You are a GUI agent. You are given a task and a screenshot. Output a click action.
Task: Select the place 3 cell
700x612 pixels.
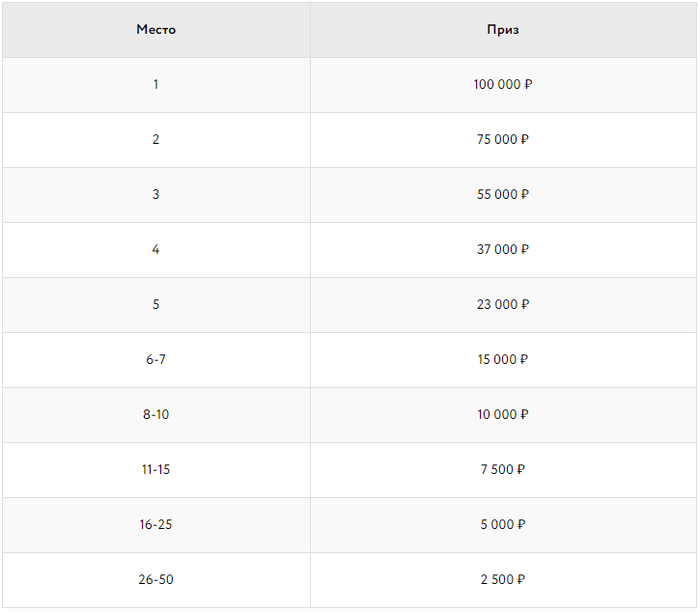(156, 195)
